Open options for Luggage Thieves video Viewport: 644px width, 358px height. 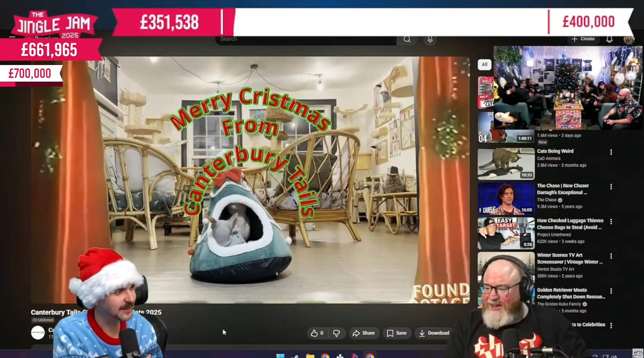(611, 222)
